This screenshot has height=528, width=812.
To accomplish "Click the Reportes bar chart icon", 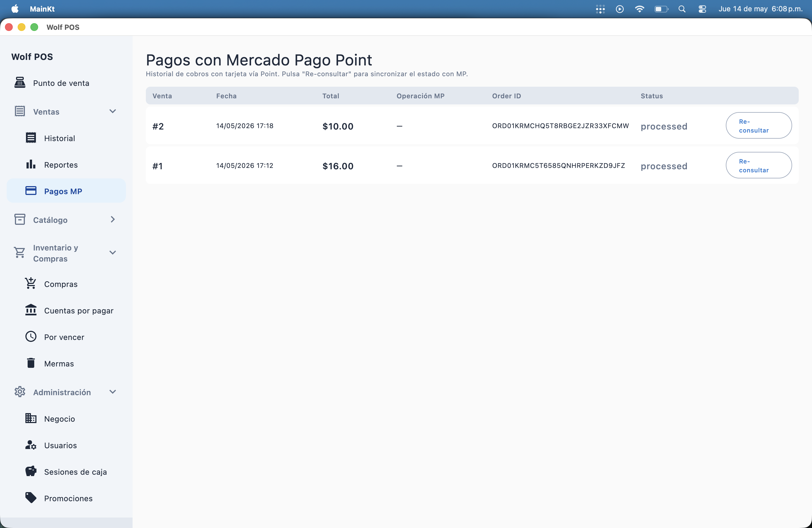I will point(31,164).
